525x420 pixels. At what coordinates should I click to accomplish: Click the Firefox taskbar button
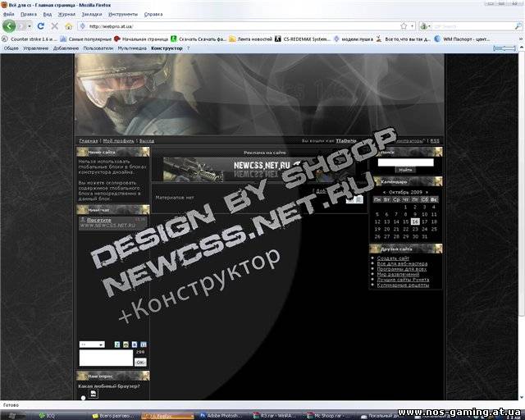167,416
